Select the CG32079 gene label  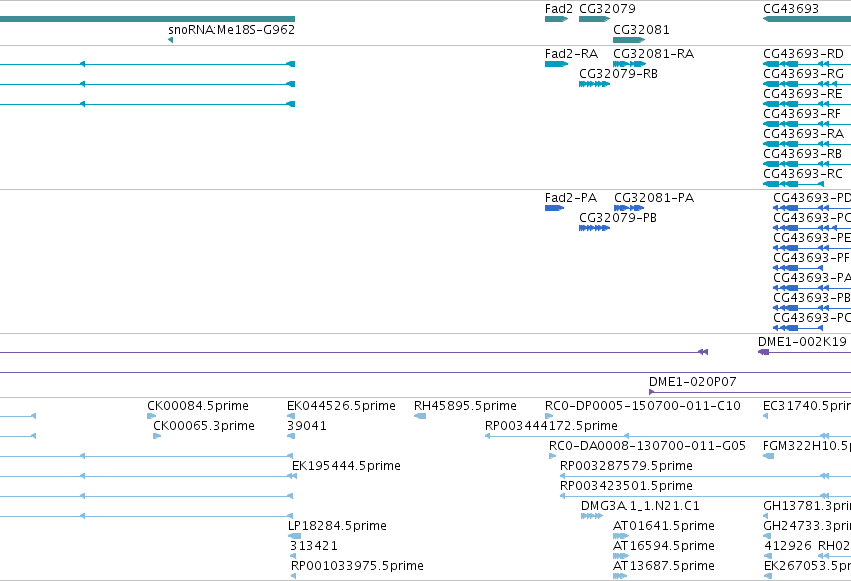pos(607,9)
